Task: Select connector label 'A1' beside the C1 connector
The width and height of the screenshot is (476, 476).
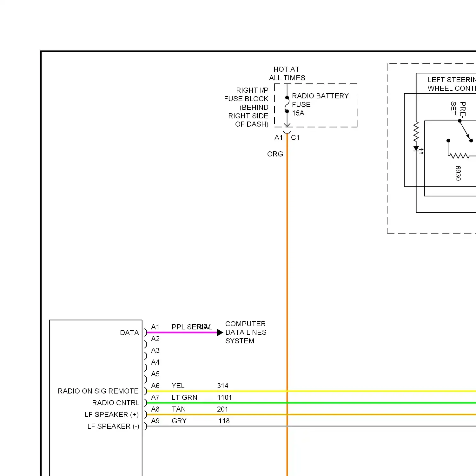Action: click(x=279, y=137)
